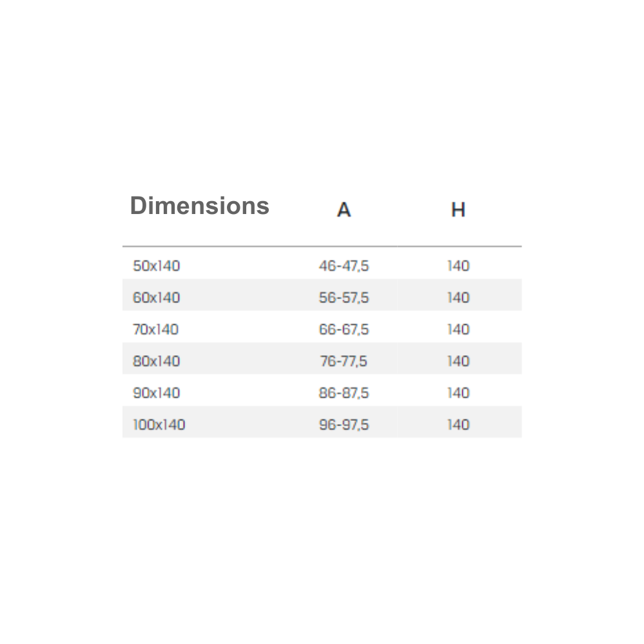
Task: Select the H column header
Action: click(x=458, y=210)
